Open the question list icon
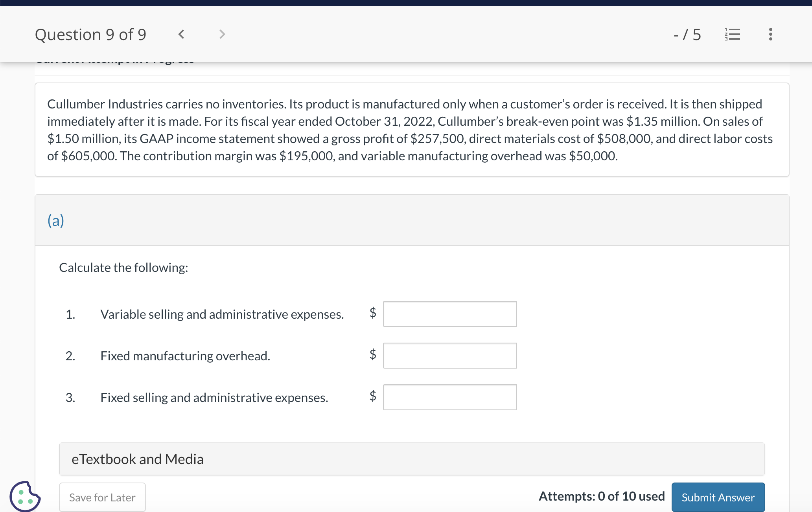The height and width of the screenshot is (512, 812). 733,35
